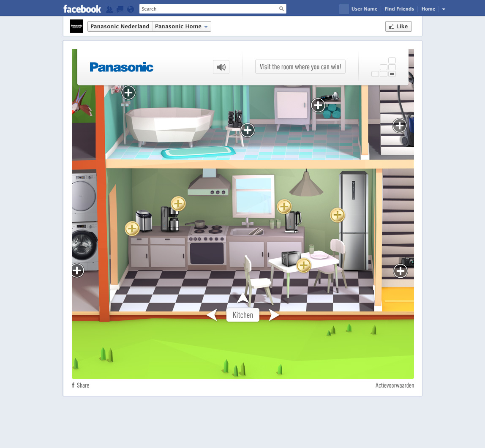Open plus hotspot near the shaver shelf
Viewport: 485px width, 448px height.
click(x=318, y=106)
